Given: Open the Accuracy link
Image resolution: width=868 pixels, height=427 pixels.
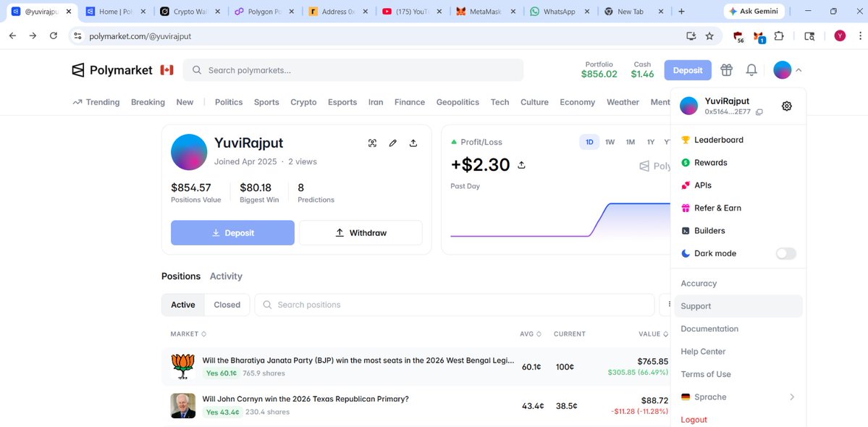Looking at the screenshot, I should pos(738,283).
